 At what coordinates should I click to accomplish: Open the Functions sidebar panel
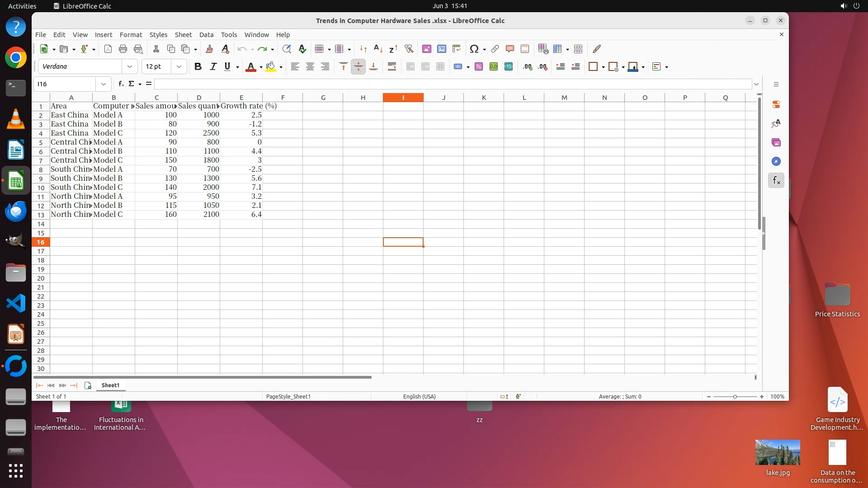point(776,181)
